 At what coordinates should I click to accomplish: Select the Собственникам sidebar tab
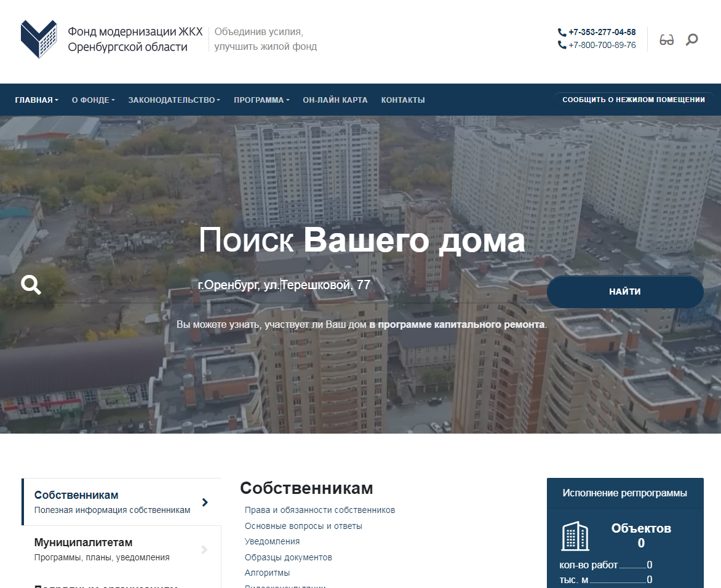tap(122, 502)
